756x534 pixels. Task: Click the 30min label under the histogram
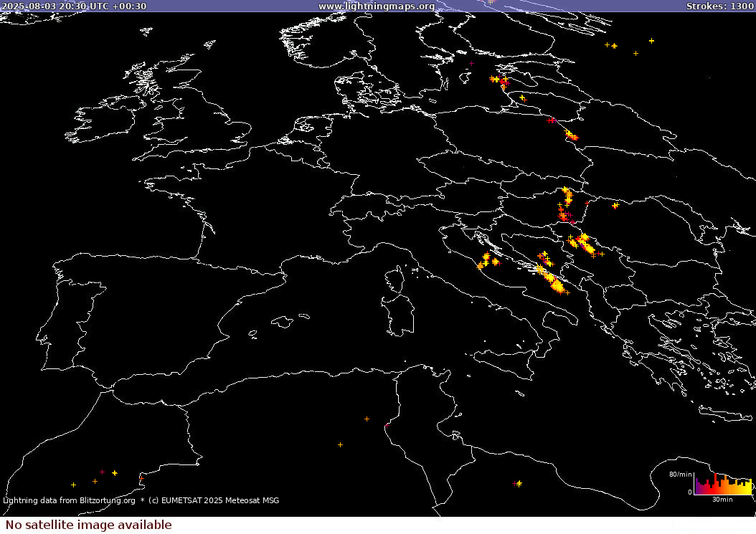(x=722, y=499)
